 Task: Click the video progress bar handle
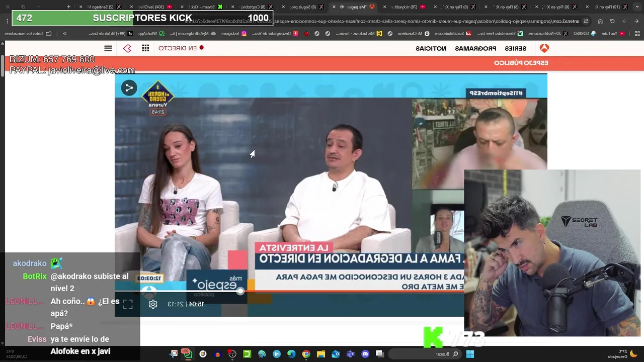(240, 291)
